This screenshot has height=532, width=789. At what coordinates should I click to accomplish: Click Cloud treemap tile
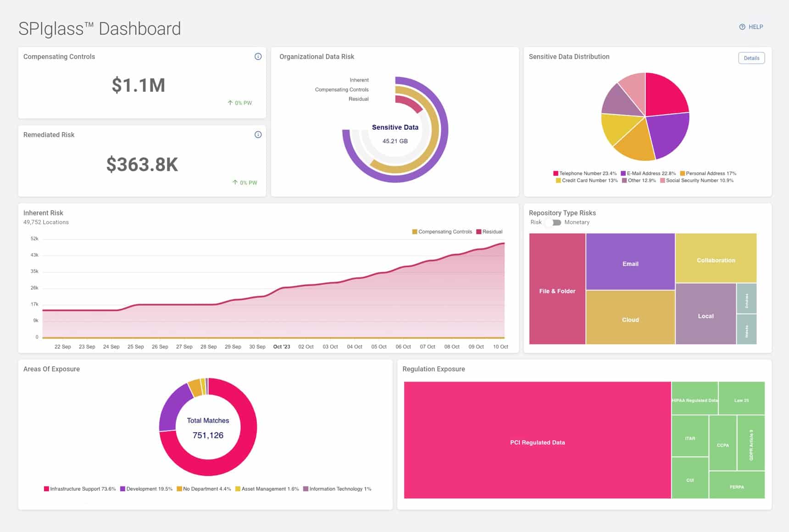coord(630,317)
